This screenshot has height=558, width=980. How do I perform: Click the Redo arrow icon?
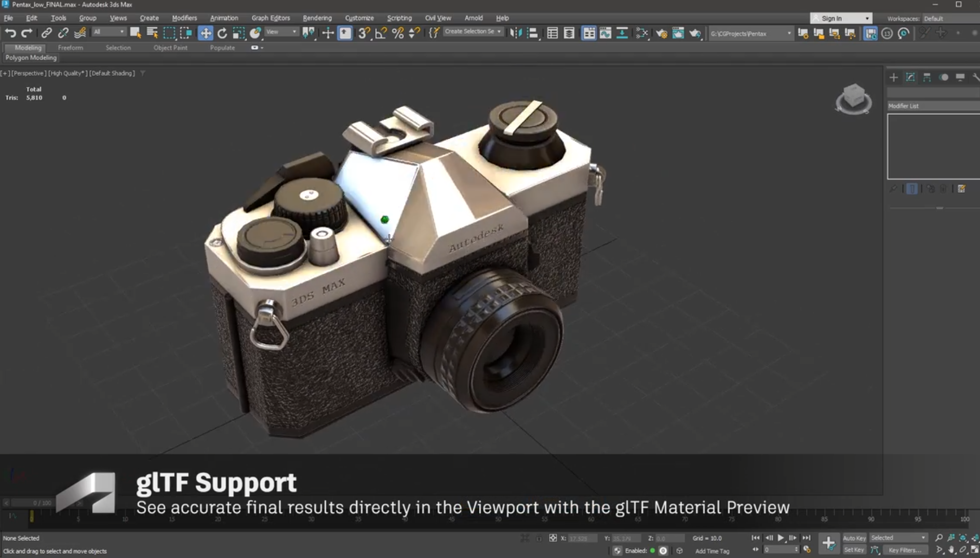pos(26,33)
